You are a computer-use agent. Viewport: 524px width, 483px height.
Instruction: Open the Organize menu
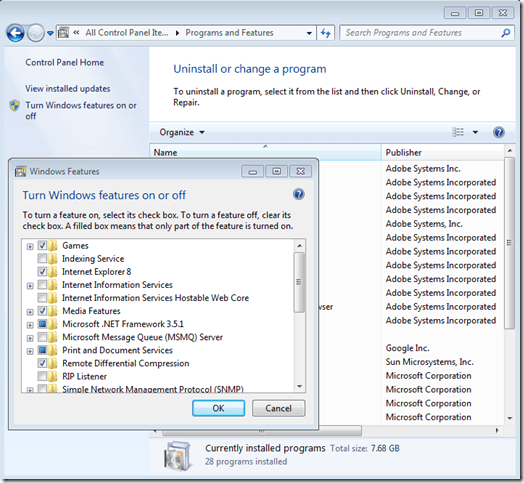pyautogui.click(x=182, y=132)
